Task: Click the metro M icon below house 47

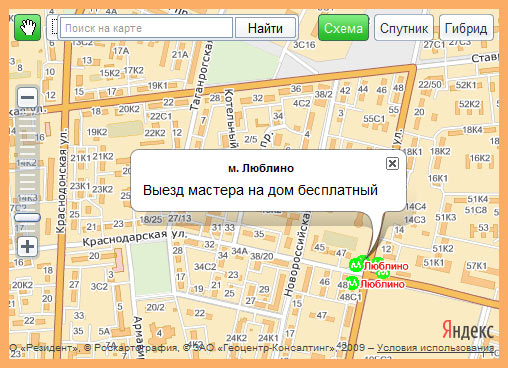Action: tap(356, 265)
